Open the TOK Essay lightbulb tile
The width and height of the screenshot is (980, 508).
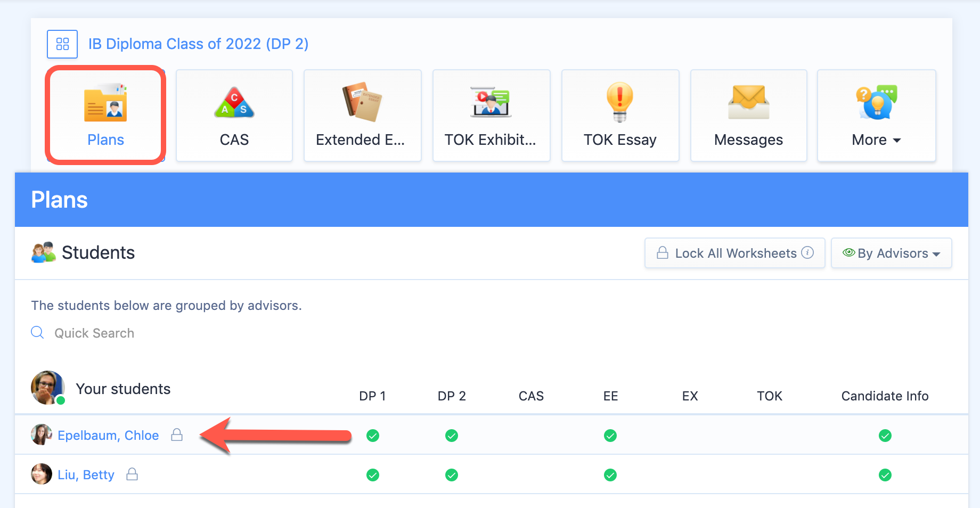[620, 115]
